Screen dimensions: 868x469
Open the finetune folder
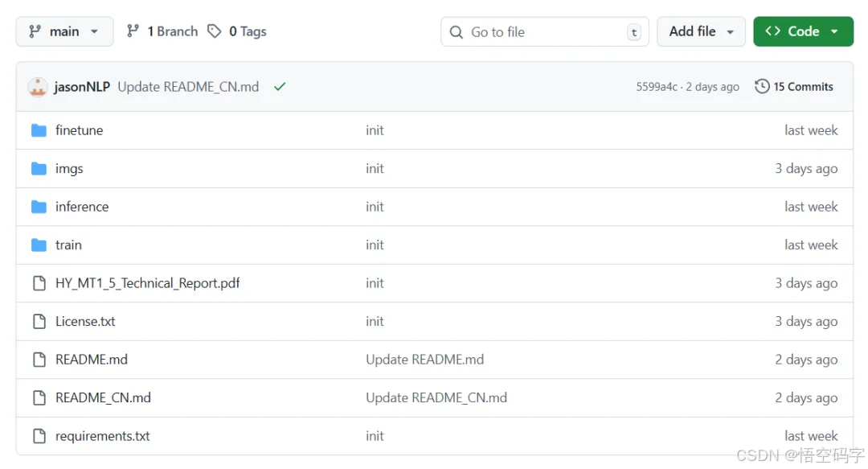click(x=79, y=130)
